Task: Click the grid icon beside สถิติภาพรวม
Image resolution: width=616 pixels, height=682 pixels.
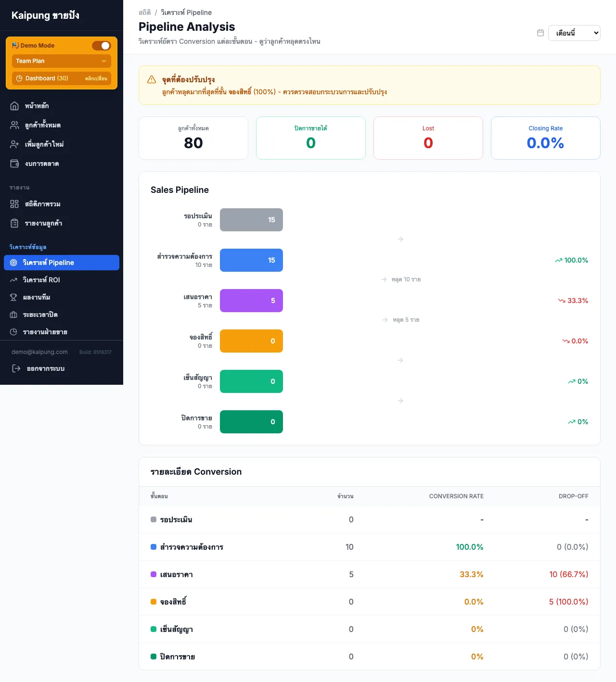Action: [14, 204]
